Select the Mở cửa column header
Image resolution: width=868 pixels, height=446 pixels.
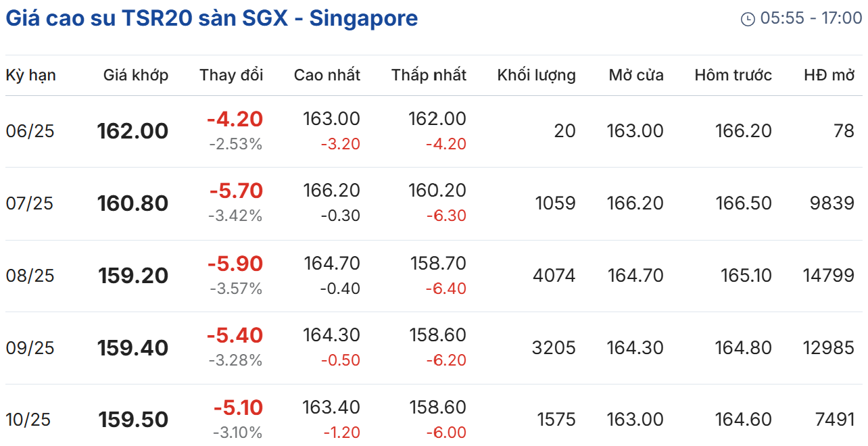pos(636,75)
